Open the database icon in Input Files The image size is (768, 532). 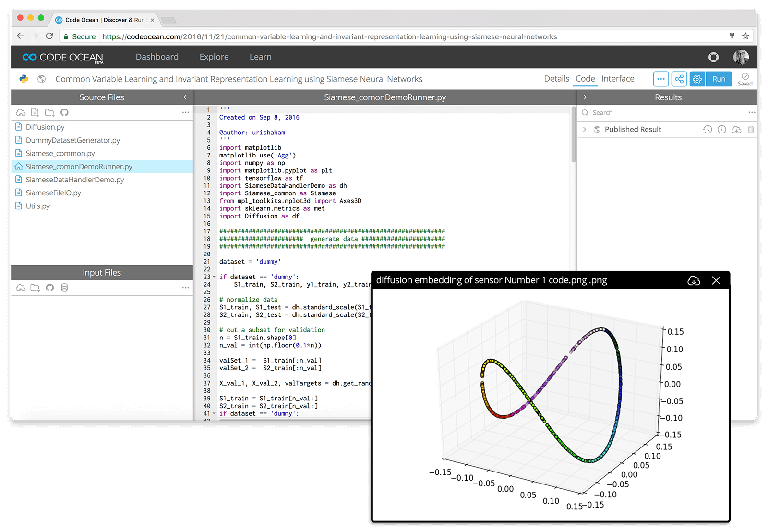click(64, 288)
